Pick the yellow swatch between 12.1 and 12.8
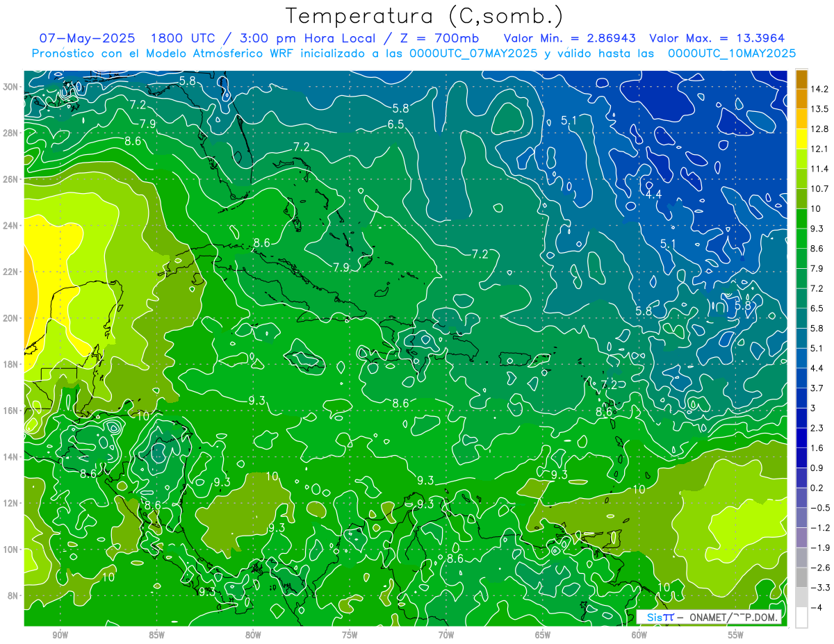834x644 pixels. pos(801,139)
